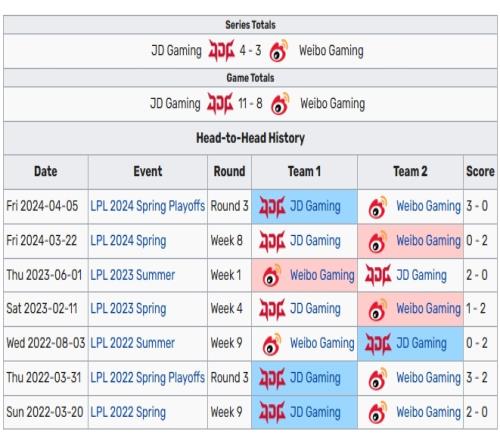The image size is (500, 440).
Task: Open LPL 2022 Spring Week 9 event link
Action: pyautogui.click(x=128, y=412)
